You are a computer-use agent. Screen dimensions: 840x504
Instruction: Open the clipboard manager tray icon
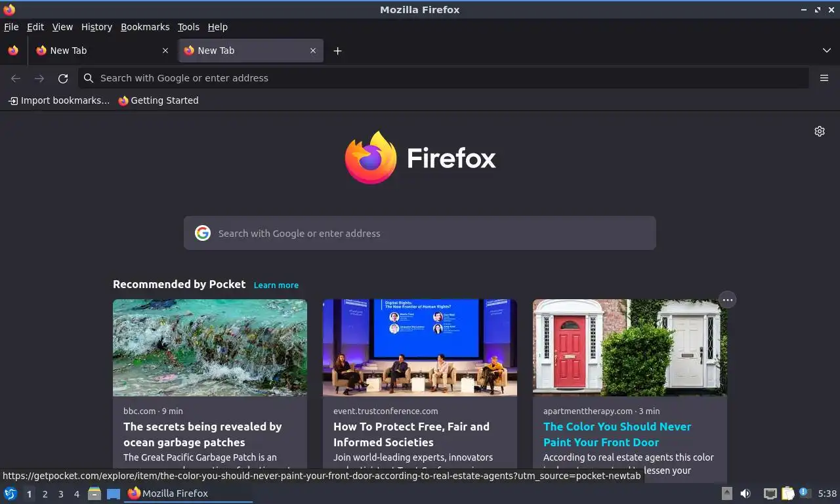point(787,493)
